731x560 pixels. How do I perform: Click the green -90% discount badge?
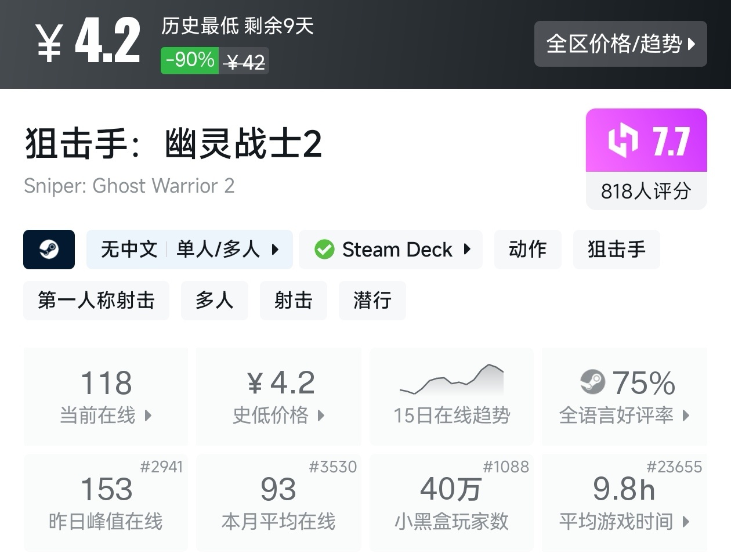(190, 60)
